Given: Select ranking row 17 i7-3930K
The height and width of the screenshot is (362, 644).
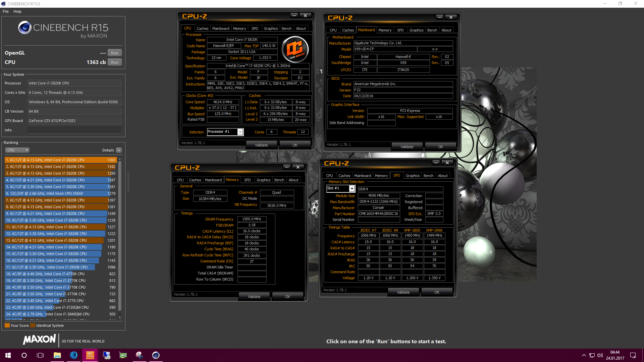Looking at the screenshot, I should (x=60, y=267).
